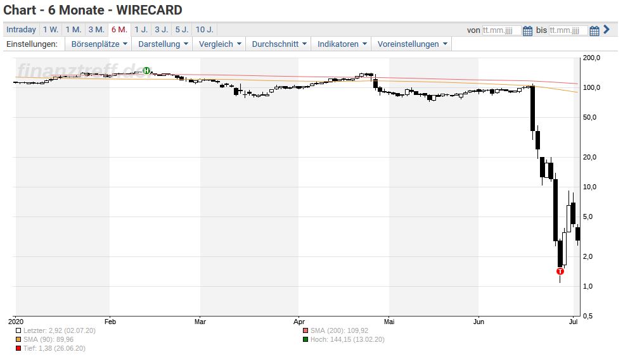
Task: Click the 5,0 y-axis value
Action: [x=588, y=217]
